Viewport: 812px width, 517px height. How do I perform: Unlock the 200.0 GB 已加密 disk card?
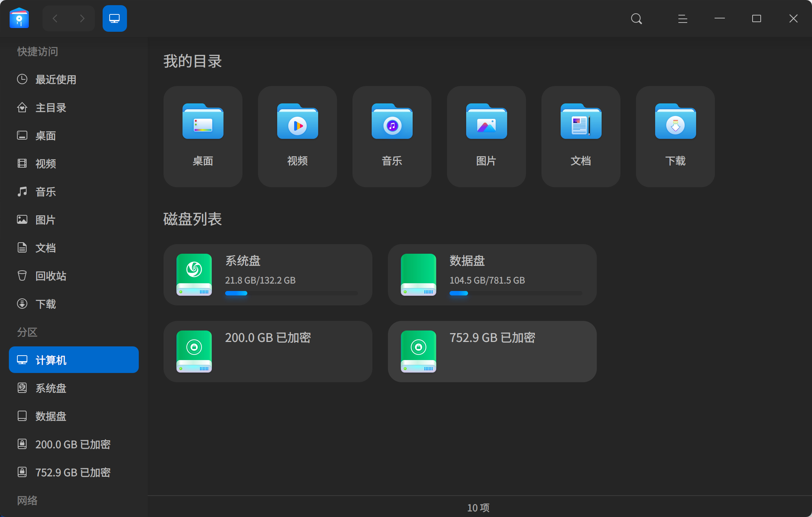(x=268, y=352)
